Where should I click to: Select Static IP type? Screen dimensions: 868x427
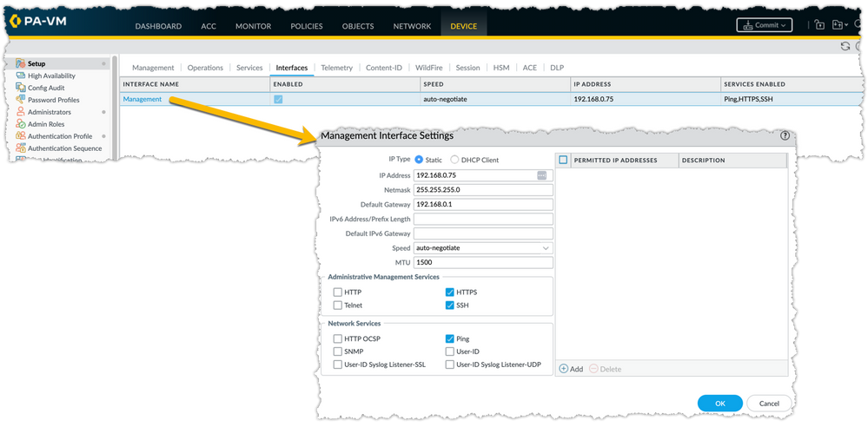click(419, 160)
